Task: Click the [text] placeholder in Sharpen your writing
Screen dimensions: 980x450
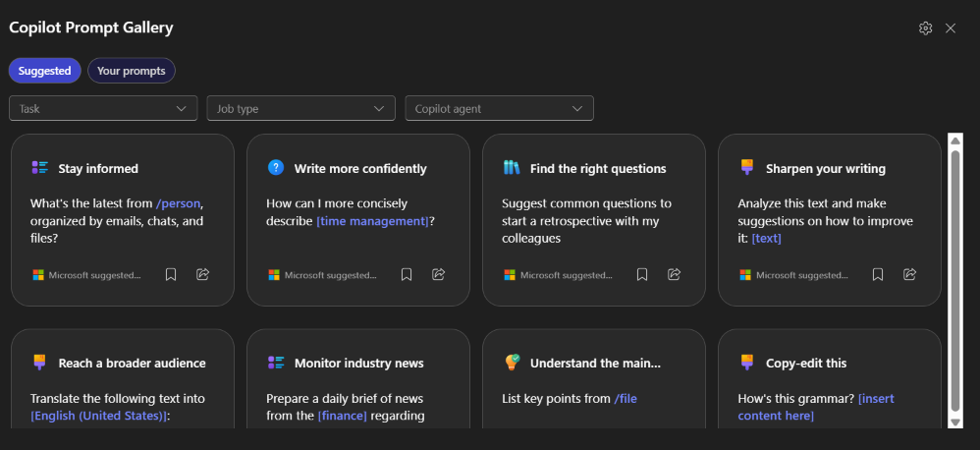Action: pos(766,238)
